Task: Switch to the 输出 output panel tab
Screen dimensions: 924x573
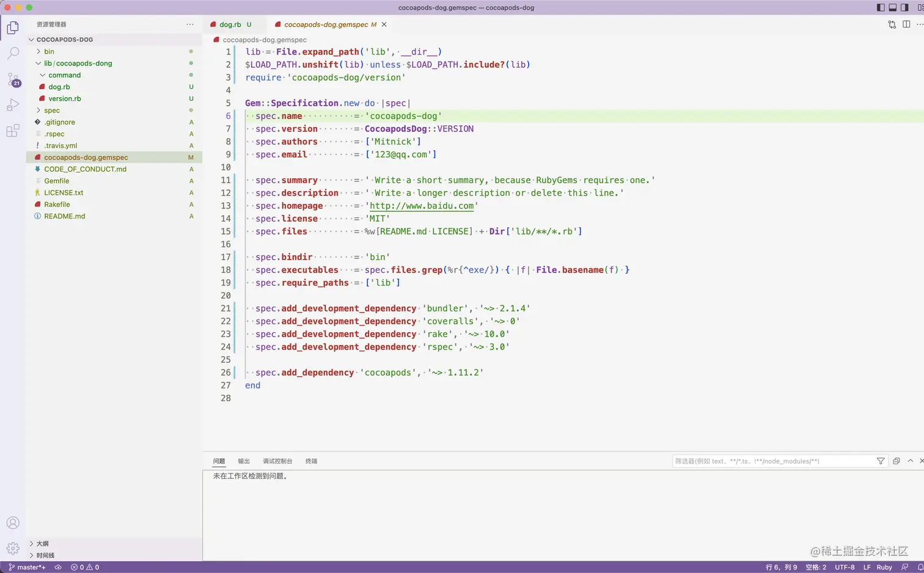Action: 244,461
